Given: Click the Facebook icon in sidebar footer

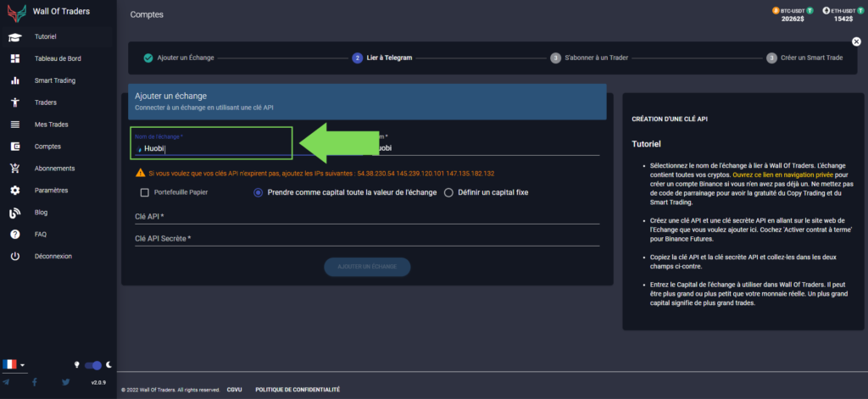Looking at the screenshot, I should (34, 382).
